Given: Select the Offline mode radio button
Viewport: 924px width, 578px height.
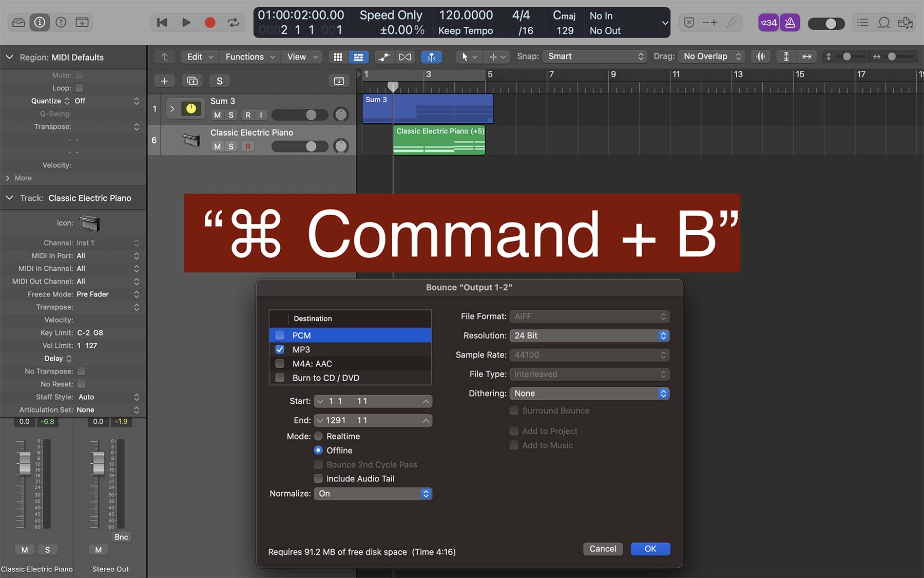Looking at the screenshot, I should coord(318,451).
